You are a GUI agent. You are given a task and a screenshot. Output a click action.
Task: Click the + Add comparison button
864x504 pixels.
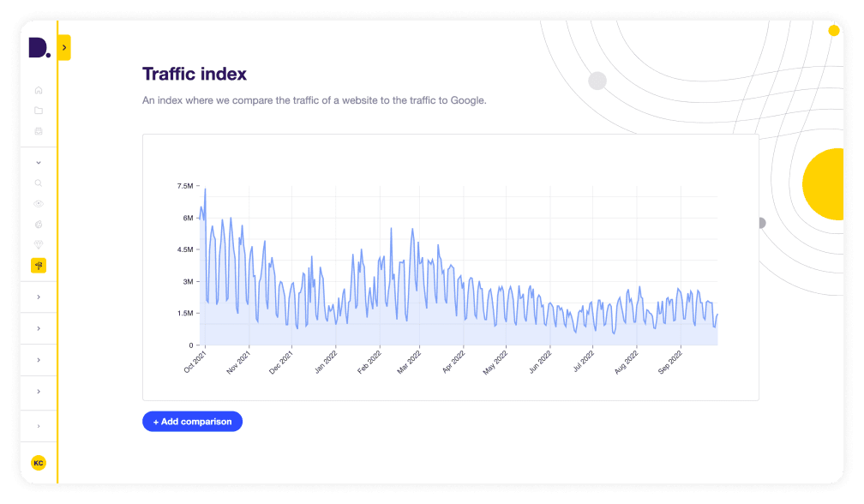pos(192,421)
